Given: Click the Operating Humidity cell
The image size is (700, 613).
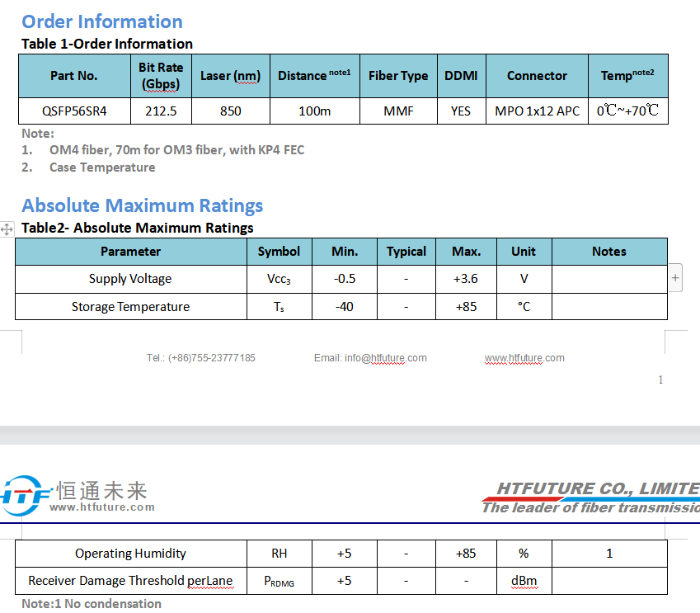Looking at the screenshot, I should 131,554.
